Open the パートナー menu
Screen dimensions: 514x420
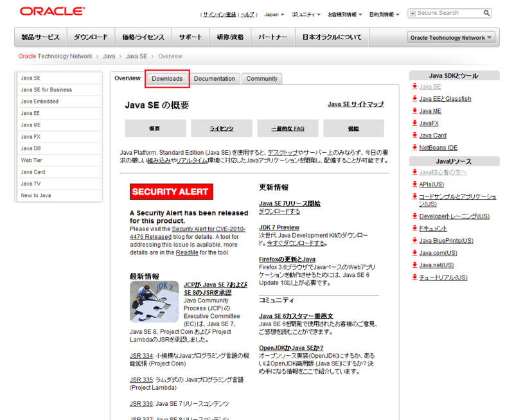click(x=273, y=37)
